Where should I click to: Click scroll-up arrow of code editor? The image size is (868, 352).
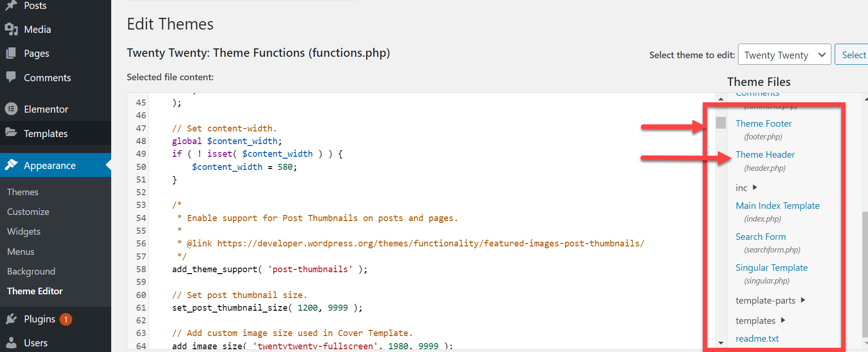coord(721,99)
